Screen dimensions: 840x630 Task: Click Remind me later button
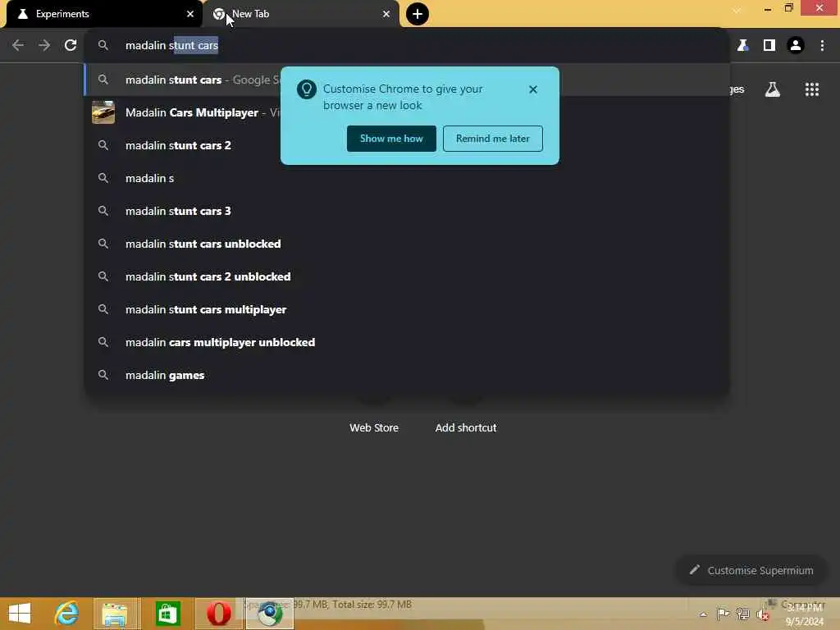tap(493, 139)
